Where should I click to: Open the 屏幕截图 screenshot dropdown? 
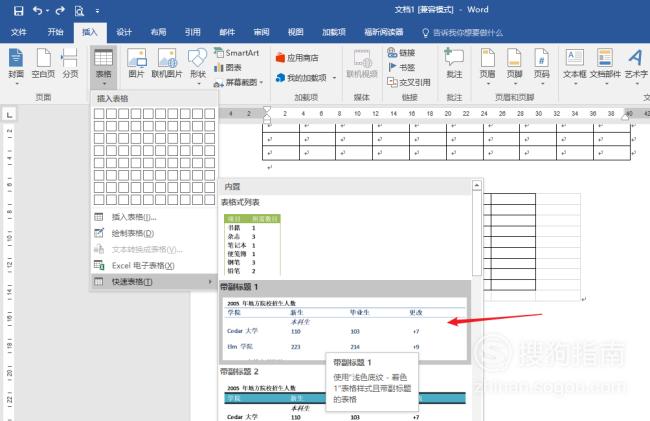pyautogui.click(x=238, y=82)
